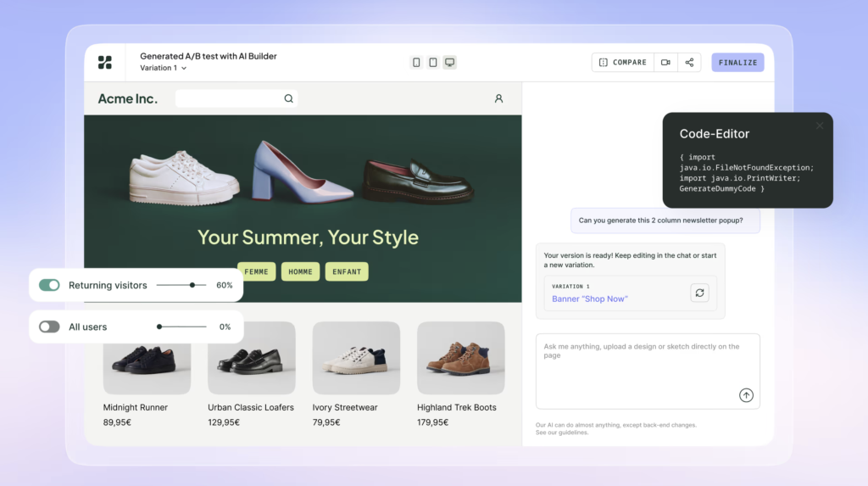The image size is (868, 486).
Task: Click the Acme Inc. logo text
Action: [128, 98]
